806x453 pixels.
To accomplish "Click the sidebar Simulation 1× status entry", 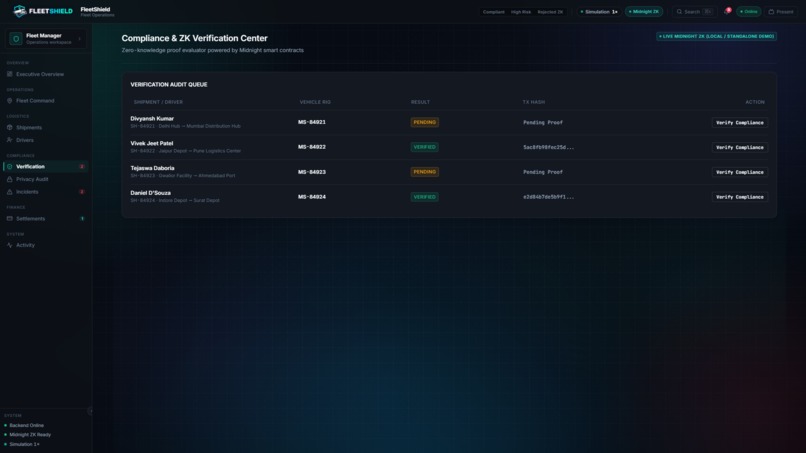I will tap(22, 444).
